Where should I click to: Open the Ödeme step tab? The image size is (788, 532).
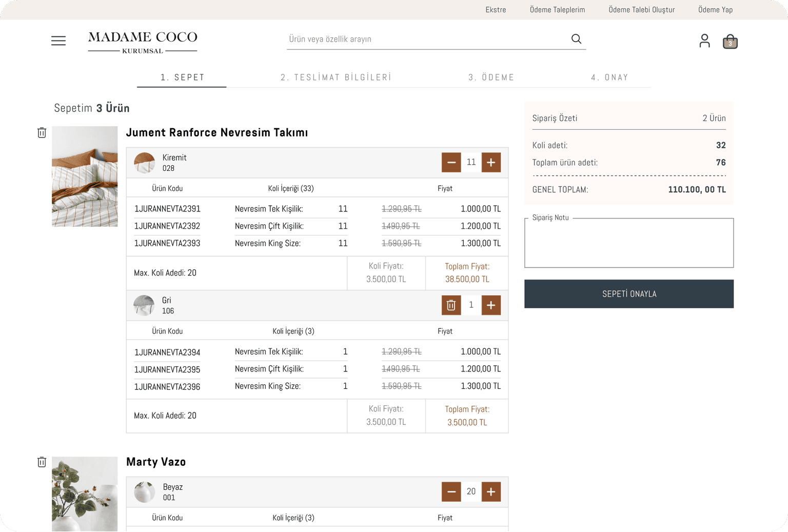click(x=491, y=77)
